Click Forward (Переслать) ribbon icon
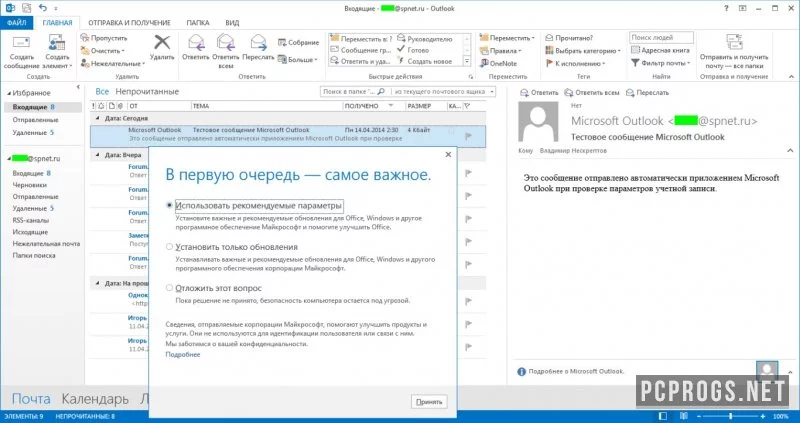The height and width of the screenshot is (423, 800). pos(258,43)
